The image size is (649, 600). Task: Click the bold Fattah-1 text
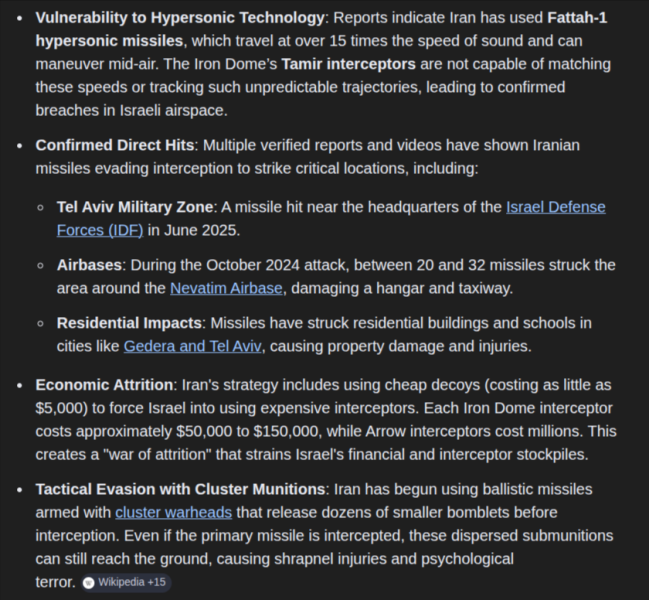coord(577,18)
